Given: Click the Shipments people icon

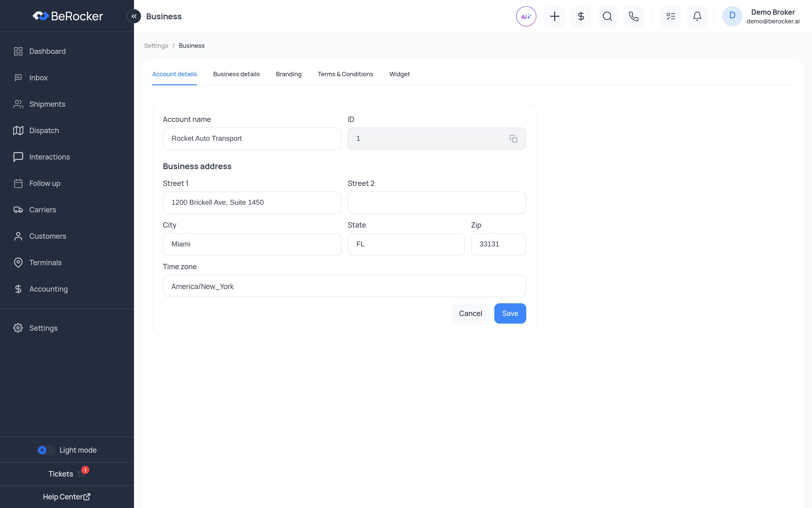Looking at the screenshot, I should pyautogui.click(x=18, y=104).
